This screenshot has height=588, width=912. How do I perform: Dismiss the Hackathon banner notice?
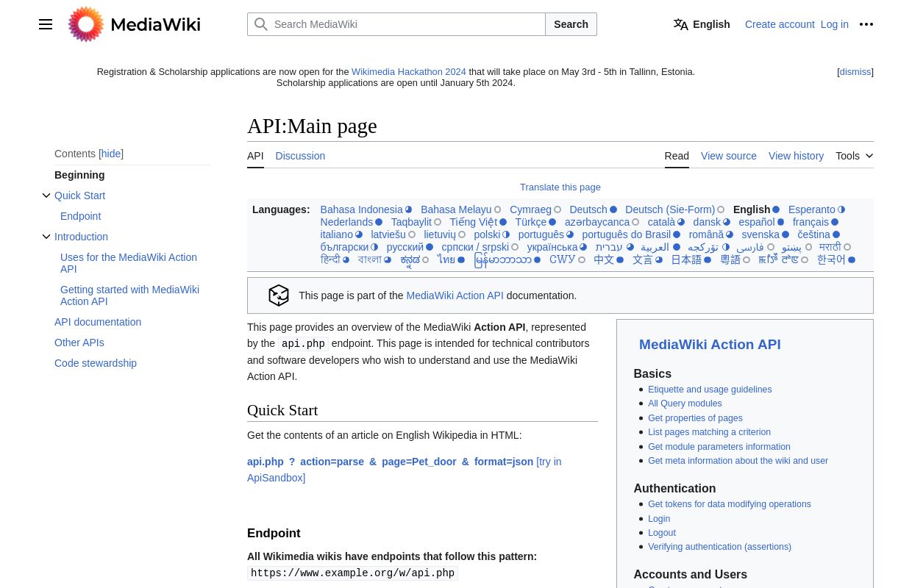click(855, 71)
